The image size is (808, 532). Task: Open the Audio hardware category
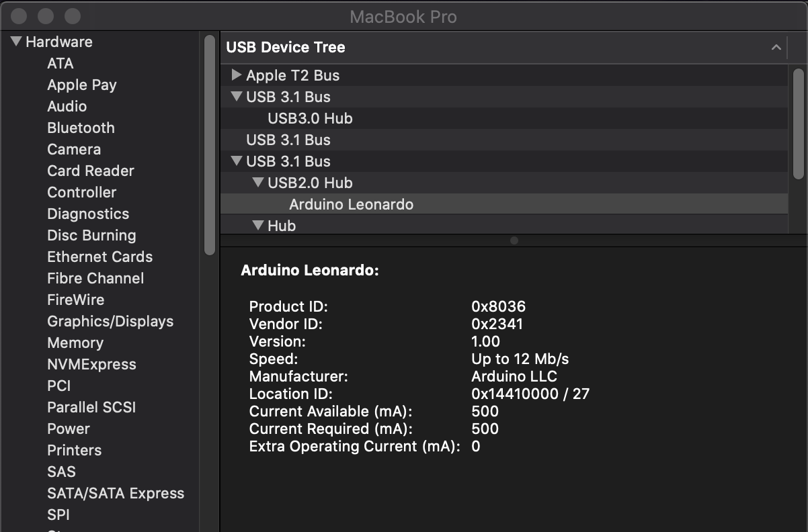(67, 106)
